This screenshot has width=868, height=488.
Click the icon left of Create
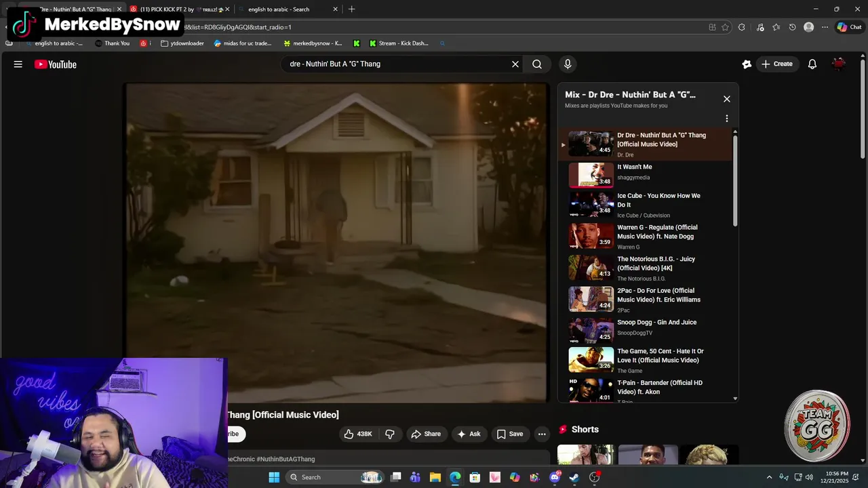tap(747, 64)
